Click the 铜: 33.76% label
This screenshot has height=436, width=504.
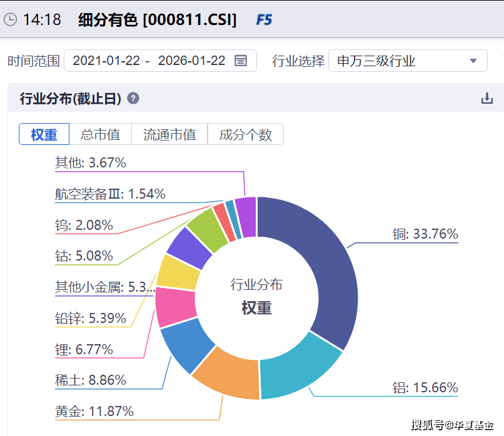425,234
